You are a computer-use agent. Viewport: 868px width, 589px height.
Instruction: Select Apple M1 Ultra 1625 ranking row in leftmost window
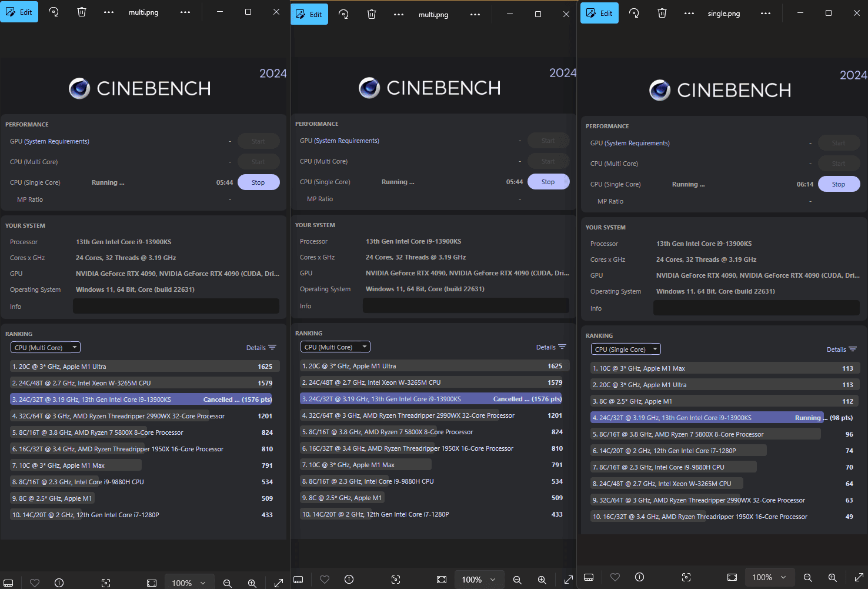[145, 367]
